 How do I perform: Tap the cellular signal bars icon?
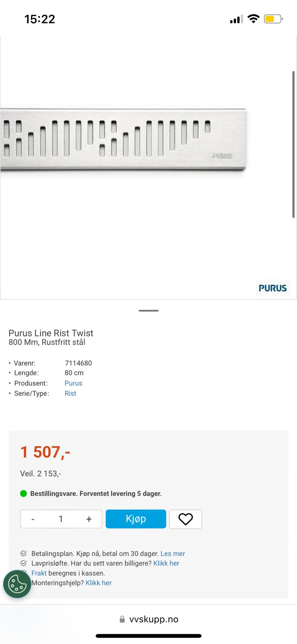pos(236,19)
